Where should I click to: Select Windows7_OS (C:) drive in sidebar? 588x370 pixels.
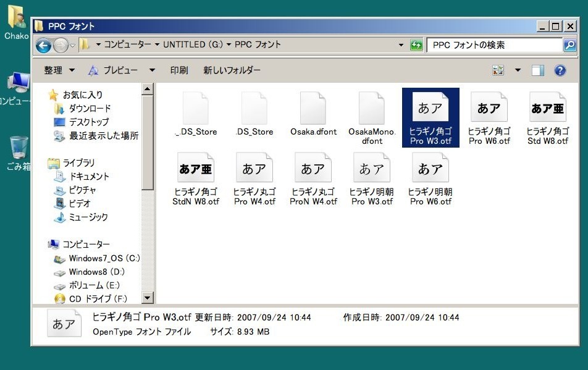coord(104,258)
